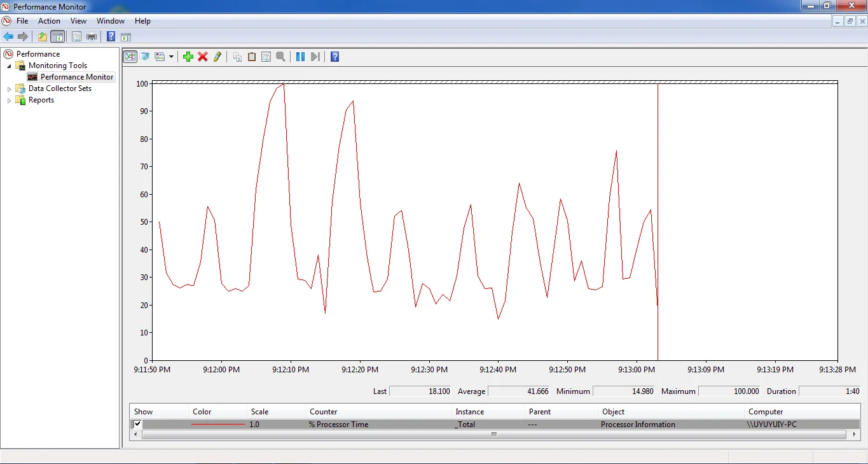
Task: Click the gray Forward arrow in toolbar
Action: tap(23, 37)
